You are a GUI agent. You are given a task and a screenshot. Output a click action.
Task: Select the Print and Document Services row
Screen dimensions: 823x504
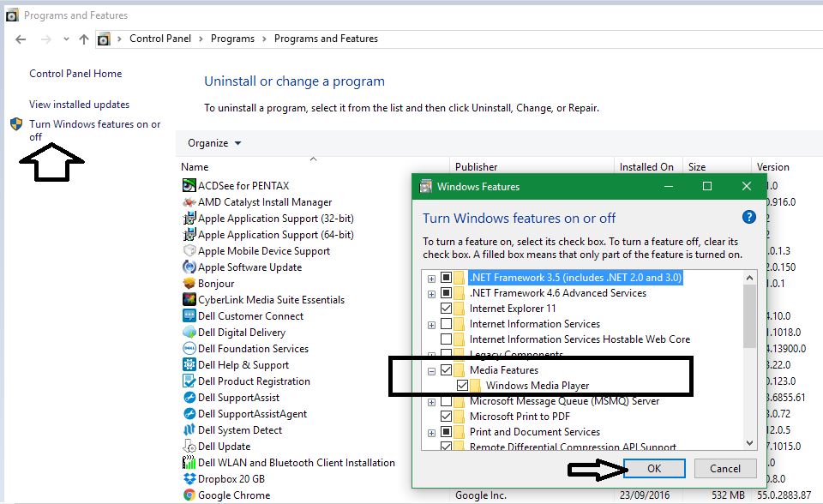pos(534,431)
